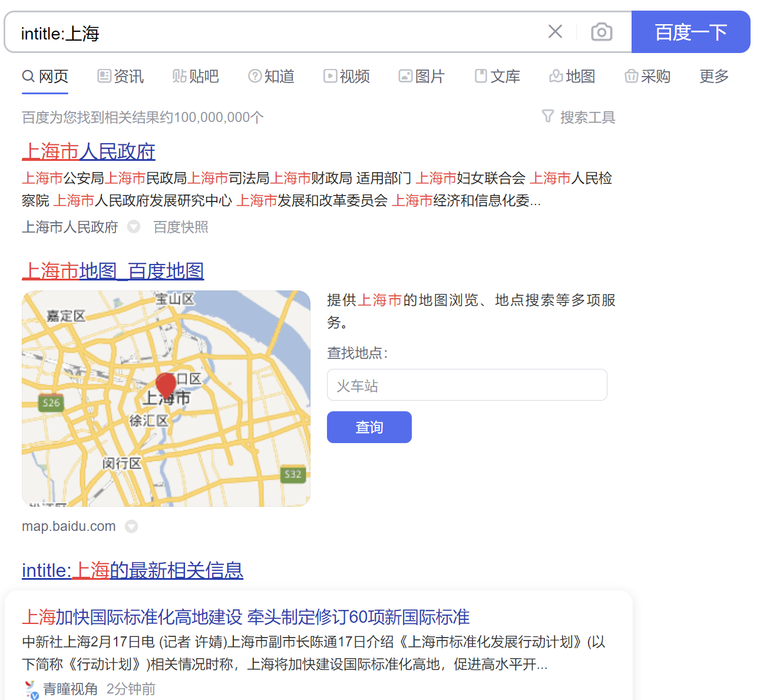760x700 pixels.
Task: Click the red location pin on map
Action: 166,385
